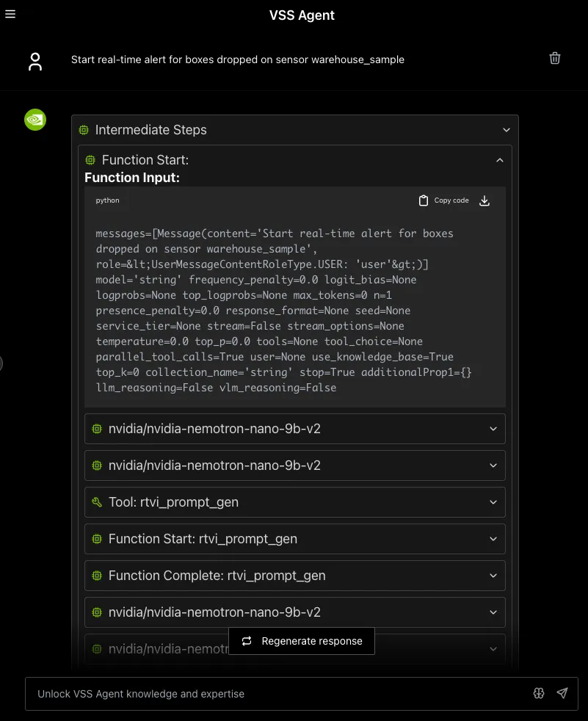Click the user message about boxes dropped
Viewport: 588px width, 721px height.
238,59
